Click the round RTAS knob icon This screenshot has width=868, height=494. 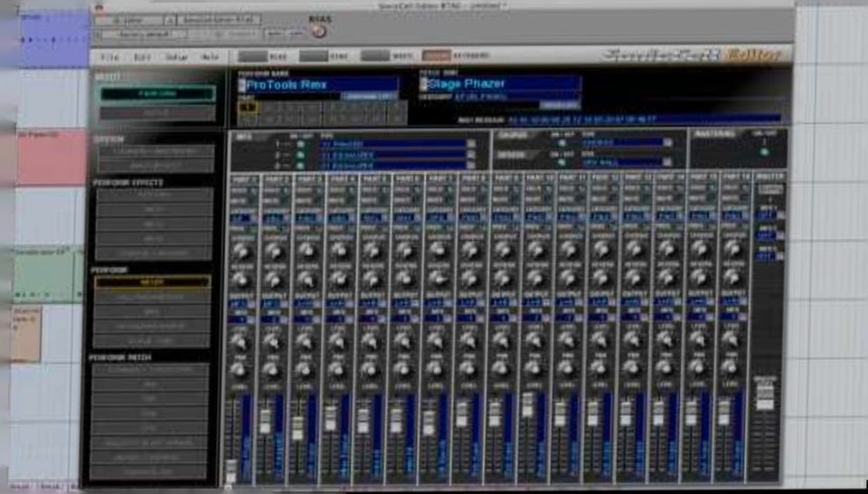coord(318,31)
